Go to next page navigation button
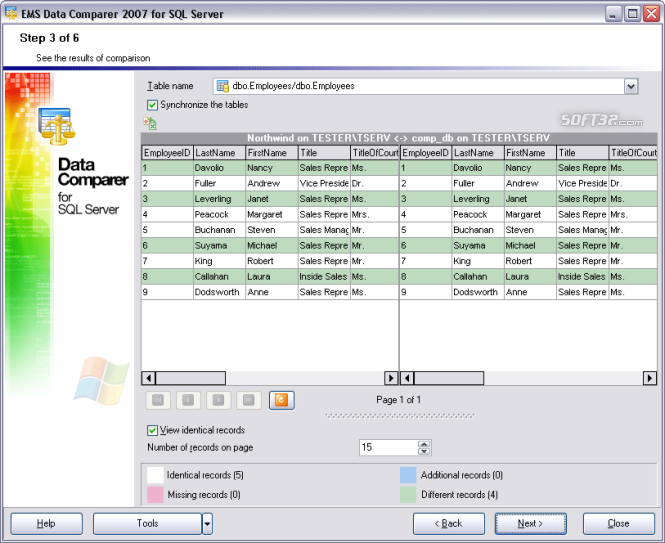 [x=219, y=400]
